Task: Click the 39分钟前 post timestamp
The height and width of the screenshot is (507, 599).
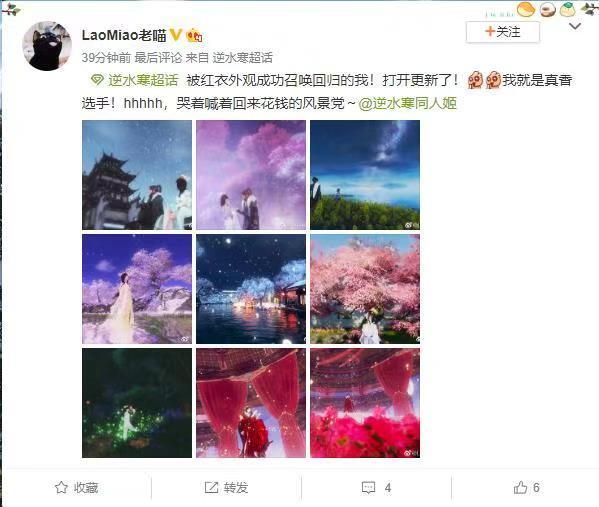Action: pos(106,58)
